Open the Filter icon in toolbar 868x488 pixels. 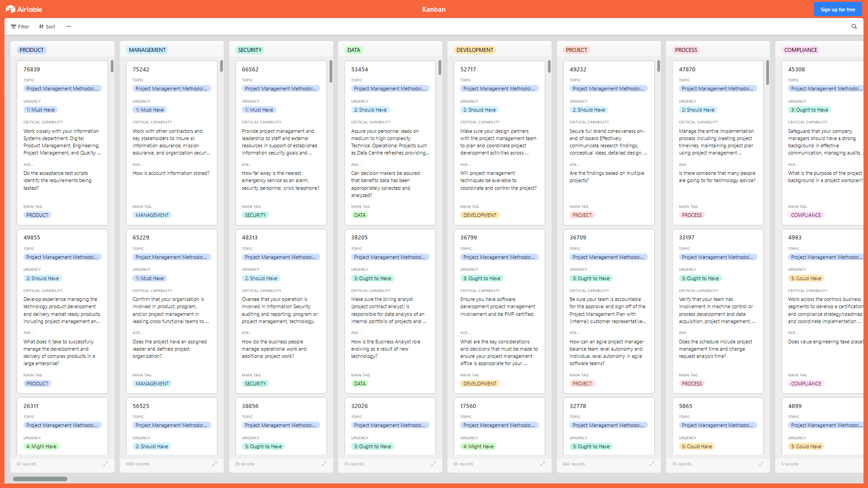pos(20,27)
